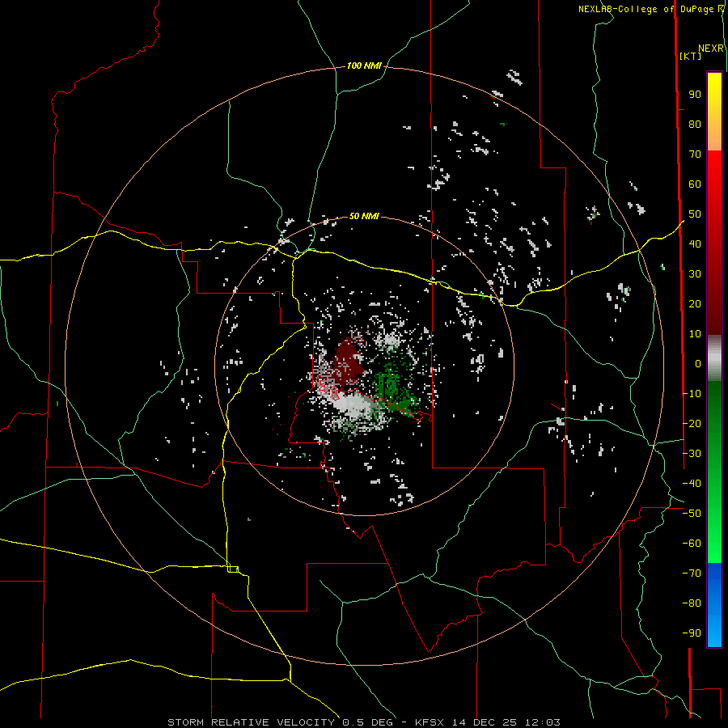Select the positive 60 knot scale label
The height and width of the screenshot is (728, 728).
click(x=695, y=184)
